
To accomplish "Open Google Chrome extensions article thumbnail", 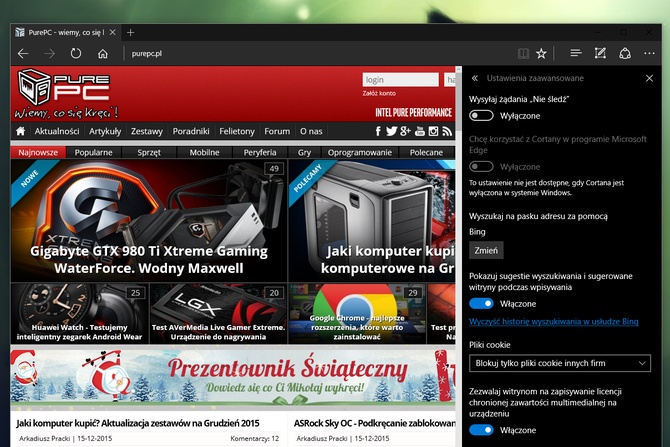I will click(357, 313).
